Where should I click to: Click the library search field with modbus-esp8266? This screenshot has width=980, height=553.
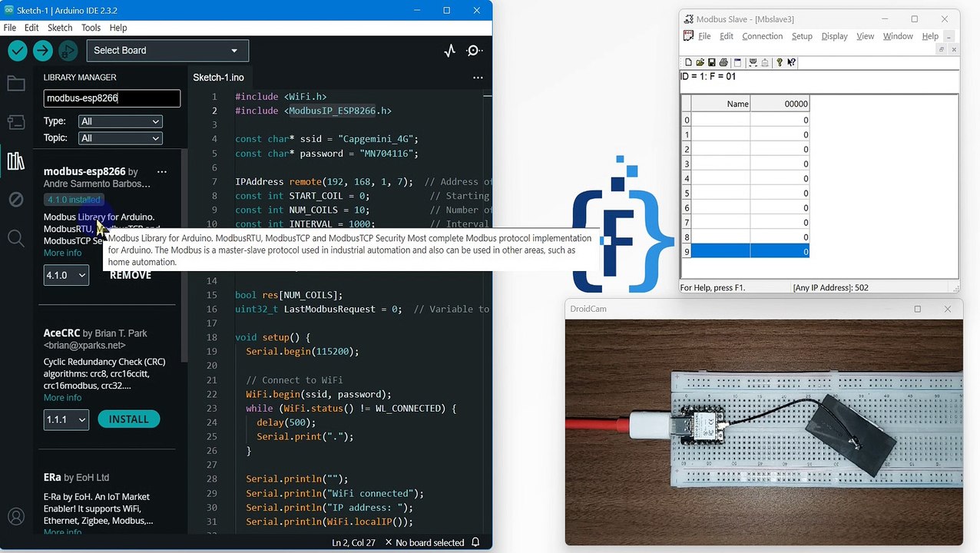point(112,98)
